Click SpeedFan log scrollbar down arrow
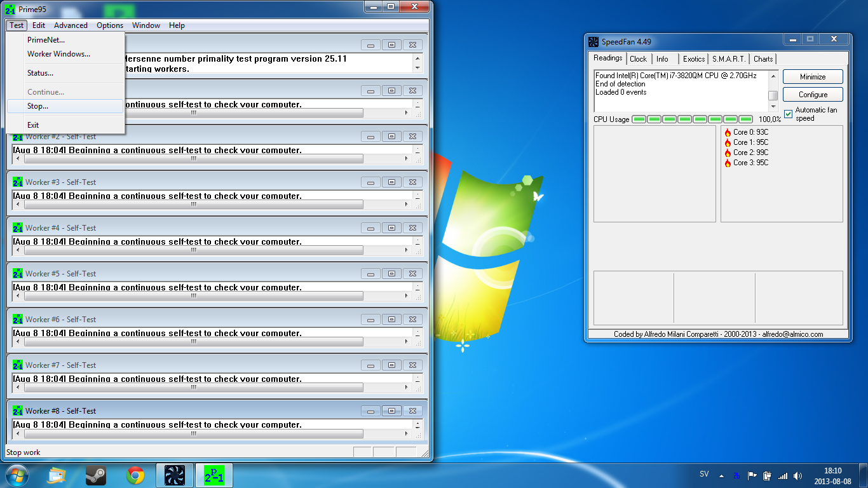The image size is (868, 488). tap(773, 107)
